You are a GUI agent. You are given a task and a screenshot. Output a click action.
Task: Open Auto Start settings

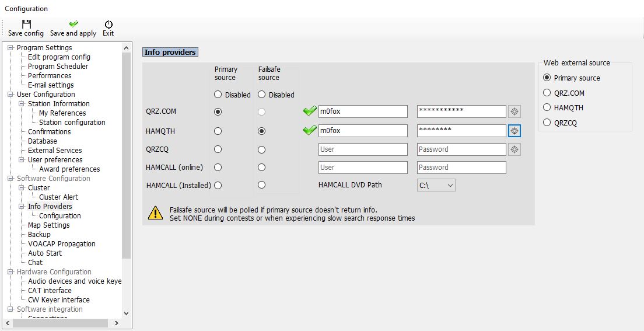[45, 253]
